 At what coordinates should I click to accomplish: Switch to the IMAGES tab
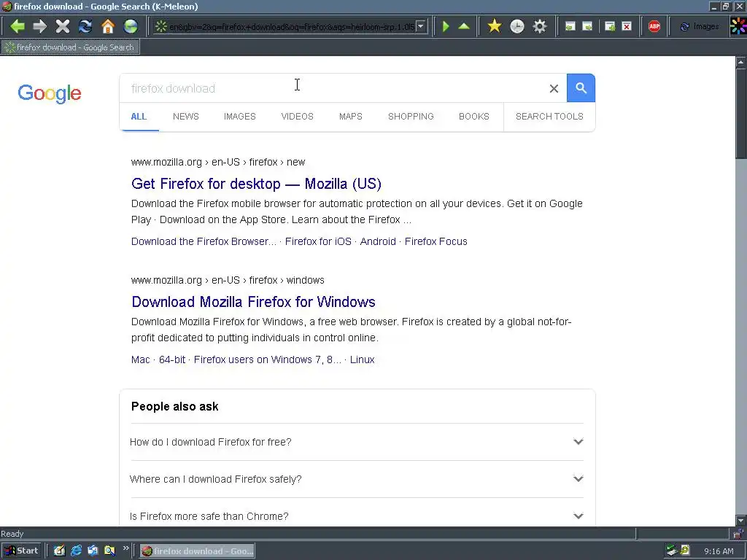[239, 117]
